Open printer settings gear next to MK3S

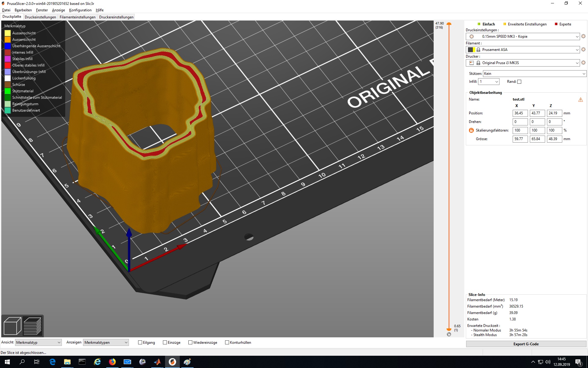(583, 63)
